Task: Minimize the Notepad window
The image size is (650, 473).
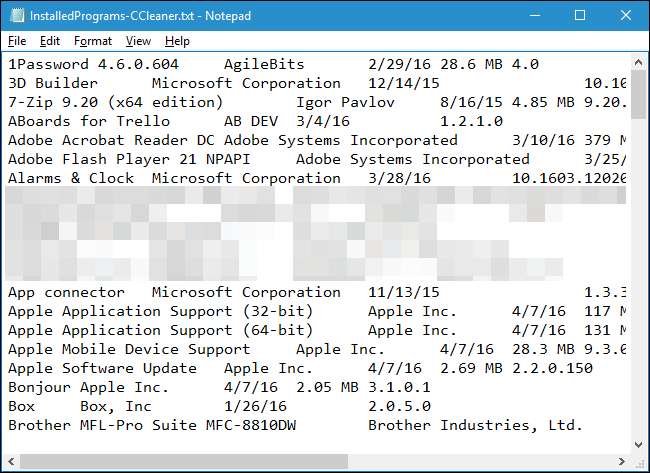Action: tap(535, 15)
